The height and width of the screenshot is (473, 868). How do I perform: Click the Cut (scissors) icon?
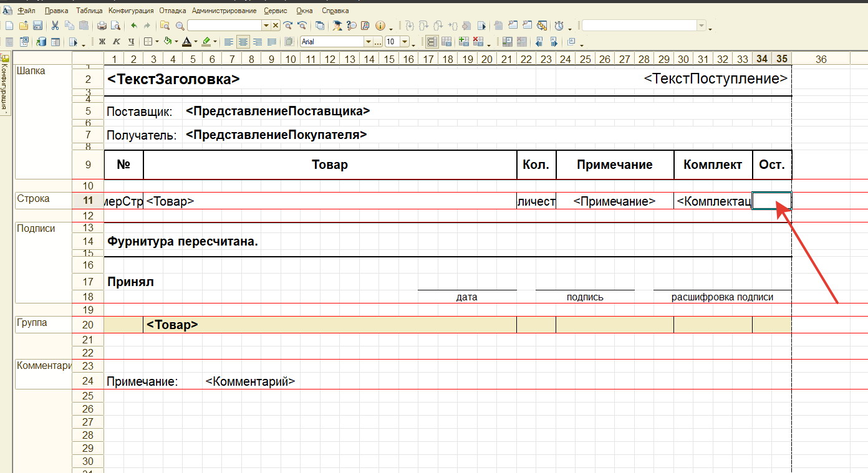point(55,26)
